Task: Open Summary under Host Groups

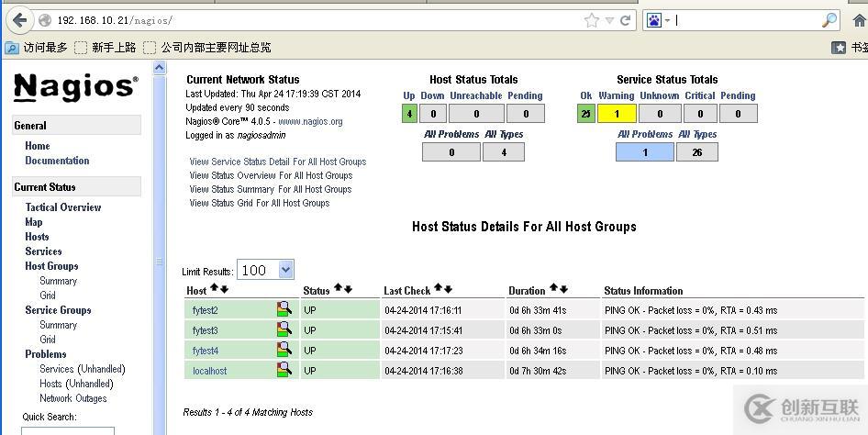Action: click(x=58, y=281)
